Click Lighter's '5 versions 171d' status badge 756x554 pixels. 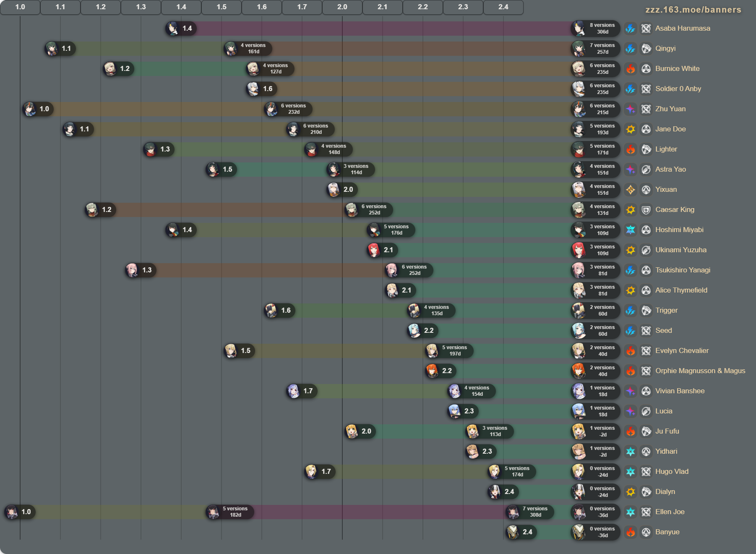pos(595,149)
